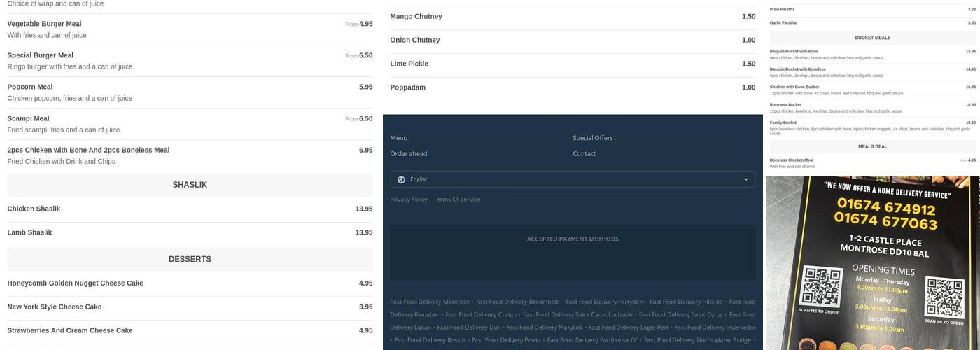This screenshot has height=350, width=980.
Task: Pick New York Style Cheese Cake
Action: coord(55,307)
